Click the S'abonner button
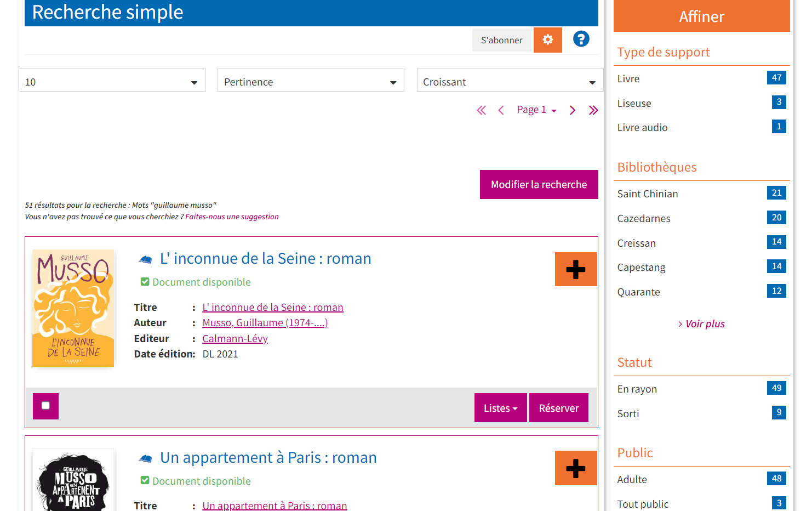Image resolution: width=812 pixels, height=511 pixels. 502,39
